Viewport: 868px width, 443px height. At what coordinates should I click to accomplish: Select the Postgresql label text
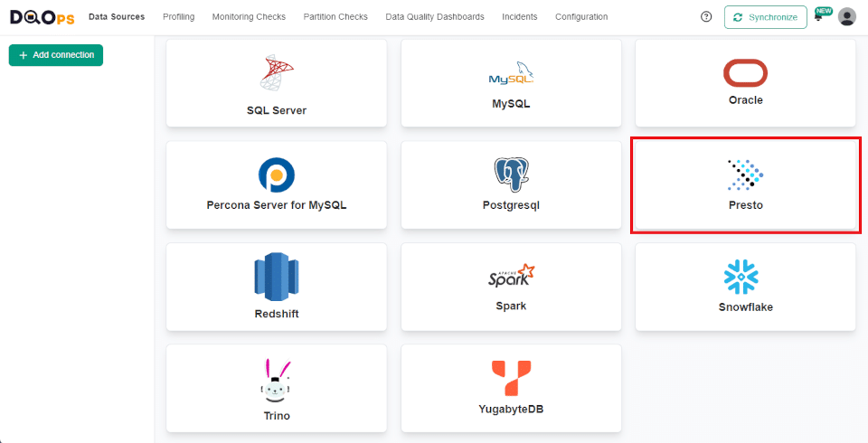click(x=511, y=205)
